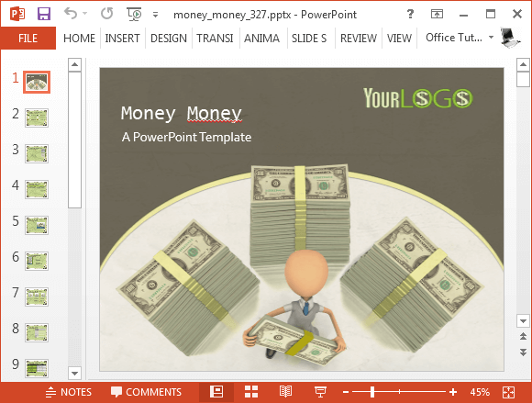
Task: Zoom in with the plus button
Action: tap(453, 392)
